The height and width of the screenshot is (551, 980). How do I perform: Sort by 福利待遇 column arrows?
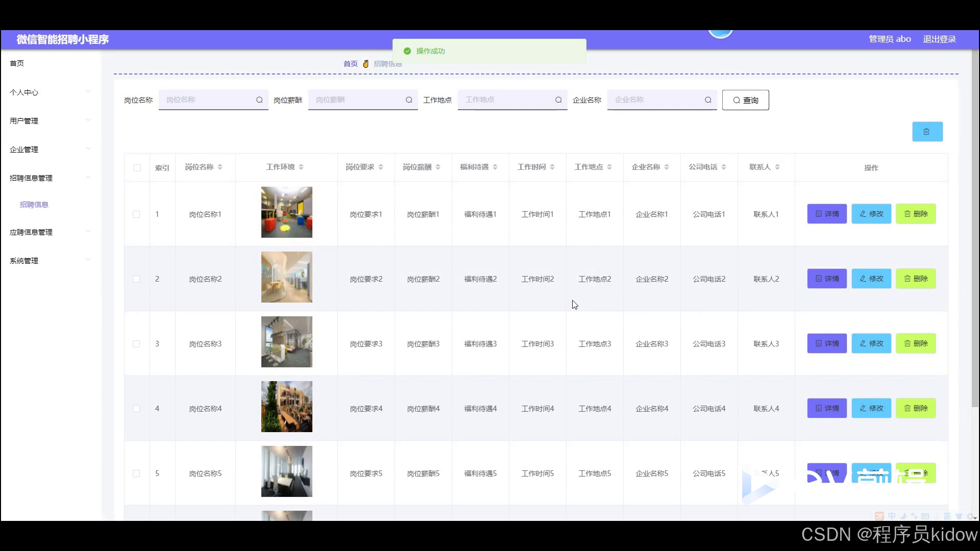(495, 167)
